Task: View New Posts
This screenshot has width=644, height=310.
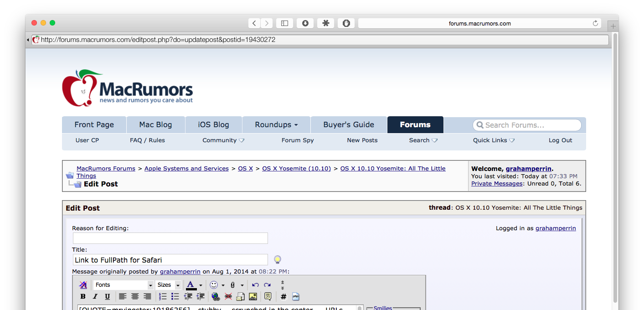Action: pyautogui.click(x=362, y=140)
